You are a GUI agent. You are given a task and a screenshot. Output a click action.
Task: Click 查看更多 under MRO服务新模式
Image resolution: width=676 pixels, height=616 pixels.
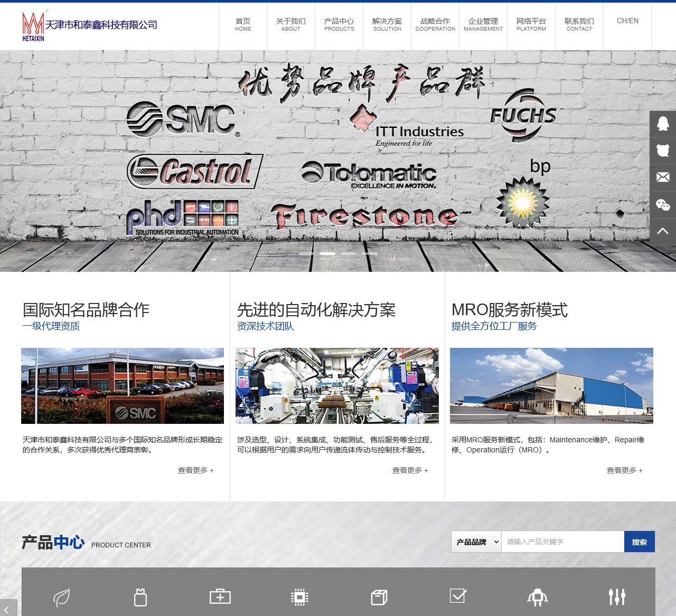625,470
